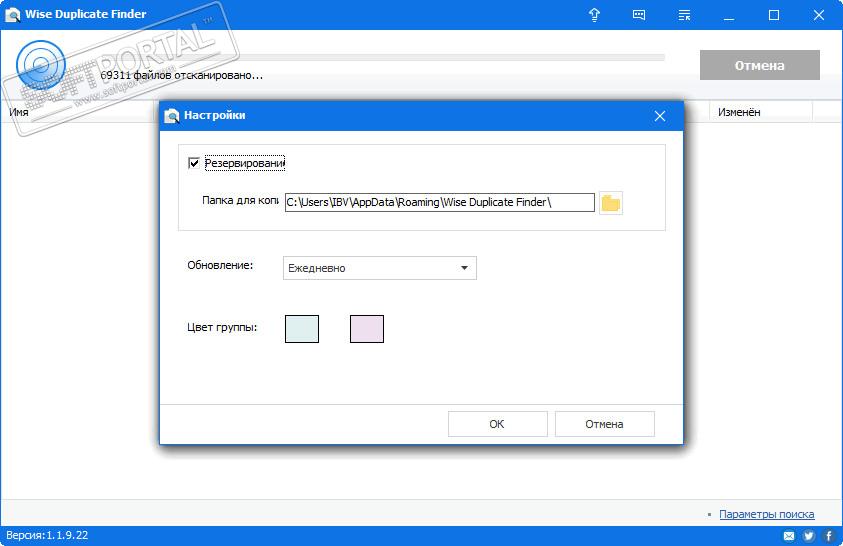Open the Twitter icon in status bar
Image resolution: width=843 pixels, height=546 pixels.
809,535
